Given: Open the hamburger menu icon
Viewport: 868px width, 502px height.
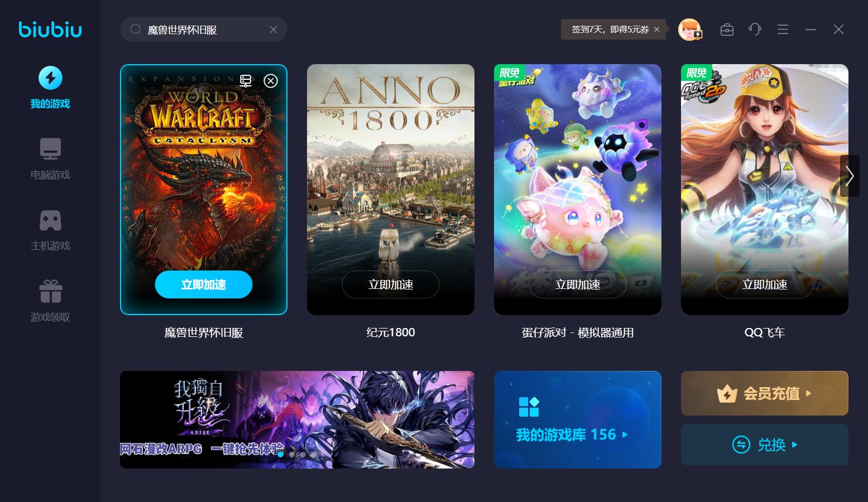Looking at the screenshot, I should (783, 30).
